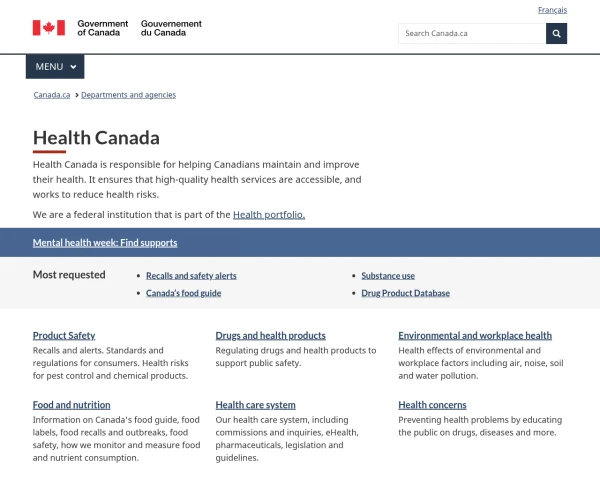
Task: Open the Food and nutrition topic
Action: (x=72, y=405)
